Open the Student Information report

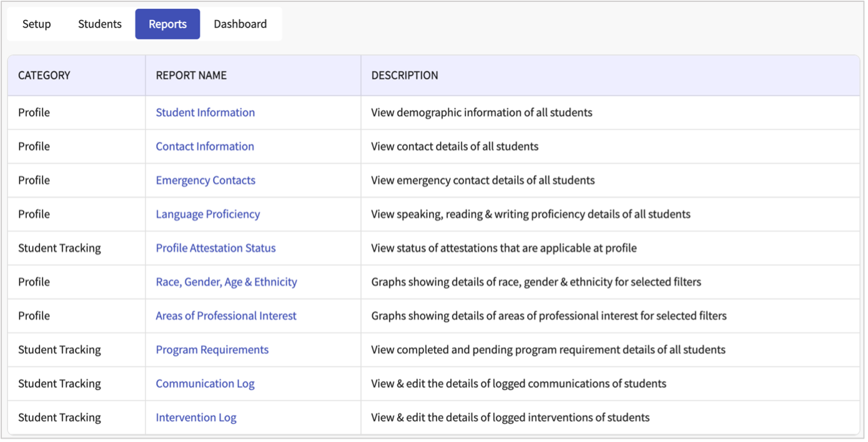[205, 113]
